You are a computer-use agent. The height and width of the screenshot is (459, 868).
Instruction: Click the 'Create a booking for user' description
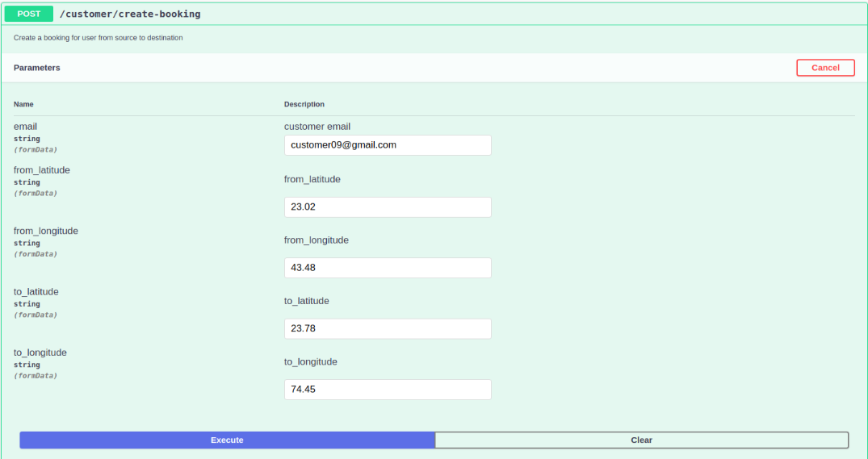(x=98, y=38)
